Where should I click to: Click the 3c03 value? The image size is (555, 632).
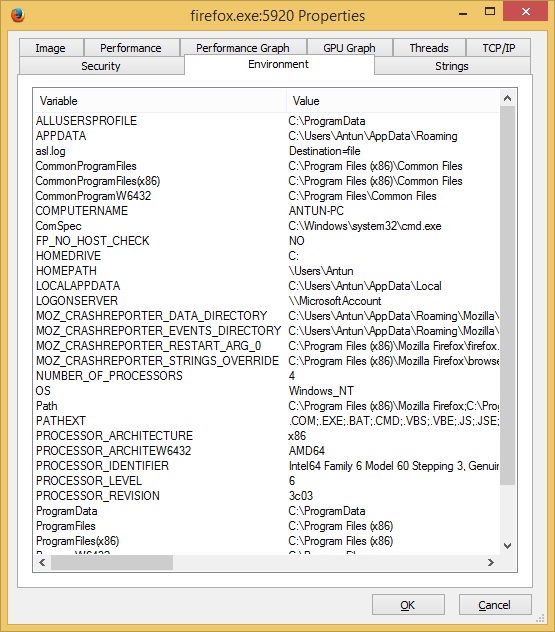tap(301, 496)
